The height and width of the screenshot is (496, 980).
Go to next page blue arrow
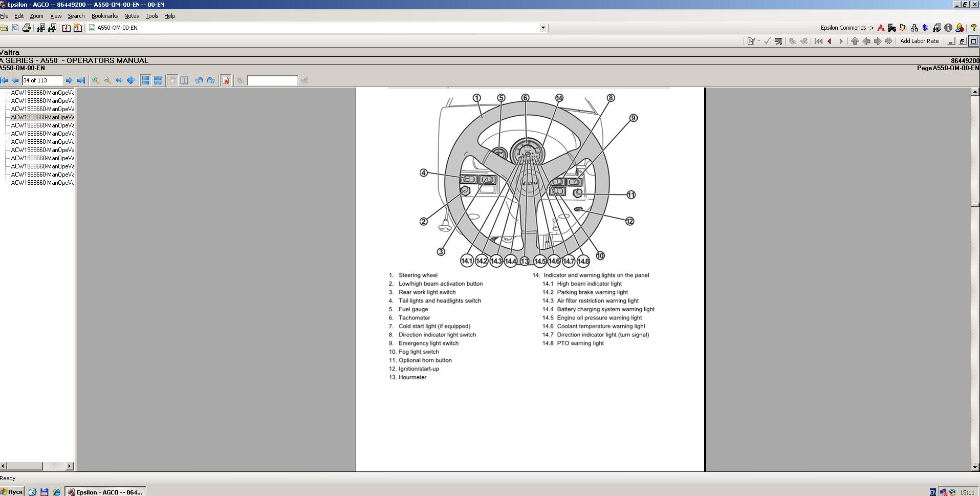click(x=69, y=80)
